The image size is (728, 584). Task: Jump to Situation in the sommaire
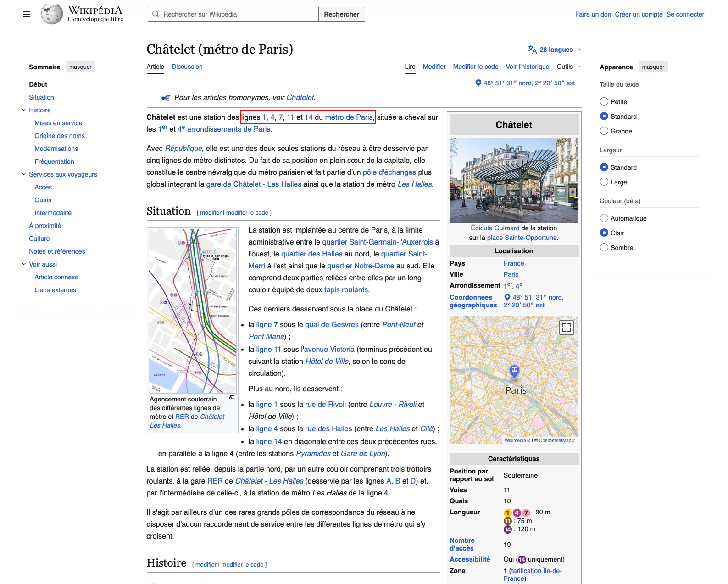coord(41,97)
